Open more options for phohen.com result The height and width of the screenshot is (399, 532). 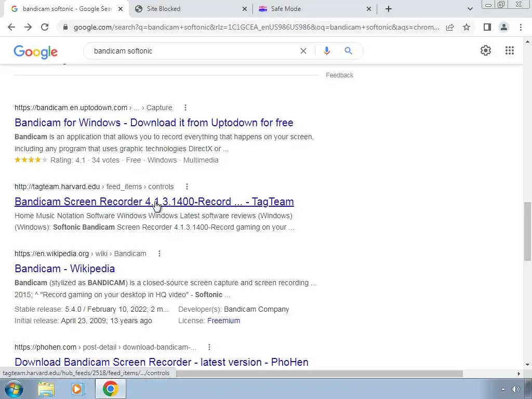(x=209, y=347)
